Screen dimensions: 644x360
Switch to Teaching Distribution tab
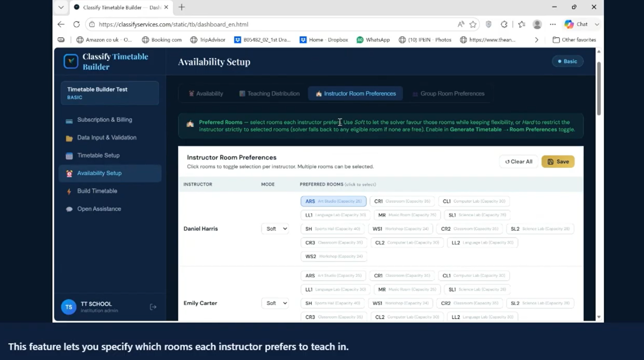point(269,93)
